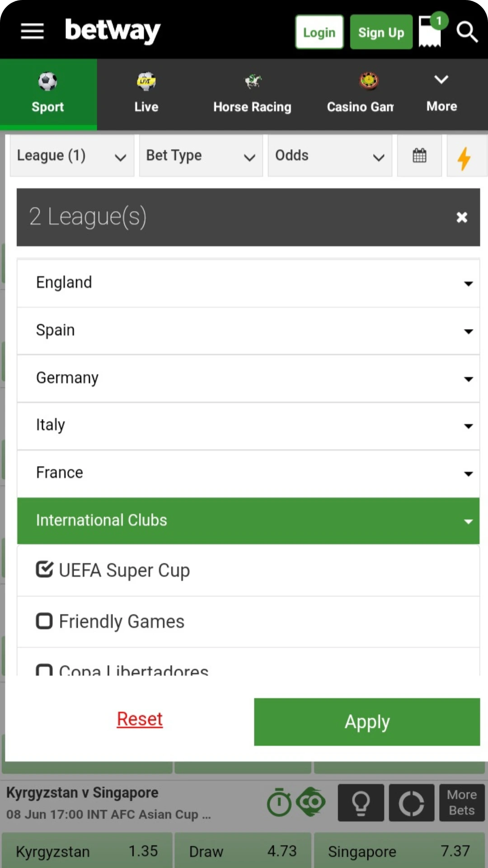Open match insights via the lightbulb icon
488x868 pixels.
pos(361,802)
